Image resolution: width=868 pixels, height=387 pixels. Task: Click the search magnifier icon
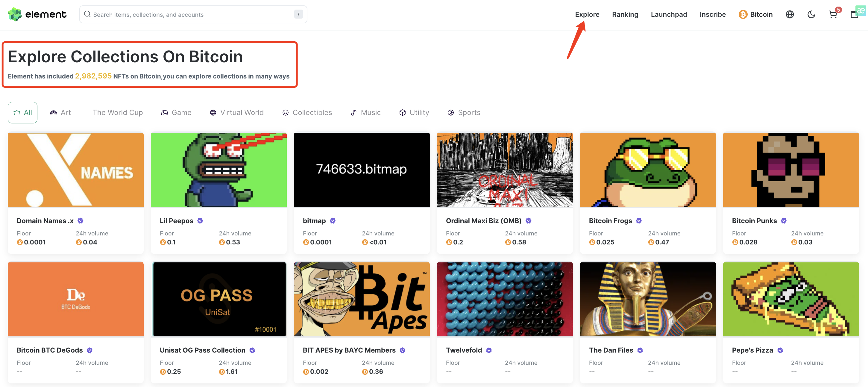[x=87, y=14]
